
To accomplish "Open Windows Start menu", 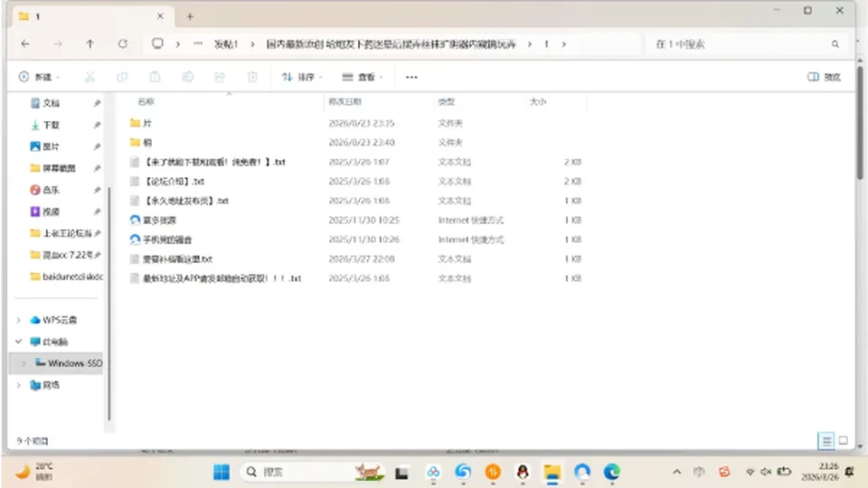I will (222, 472).
